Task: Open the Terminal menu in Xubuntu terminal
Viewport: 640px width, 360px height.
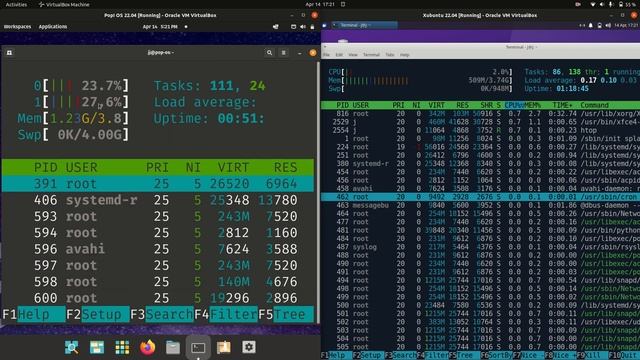Action: point(371,55)
